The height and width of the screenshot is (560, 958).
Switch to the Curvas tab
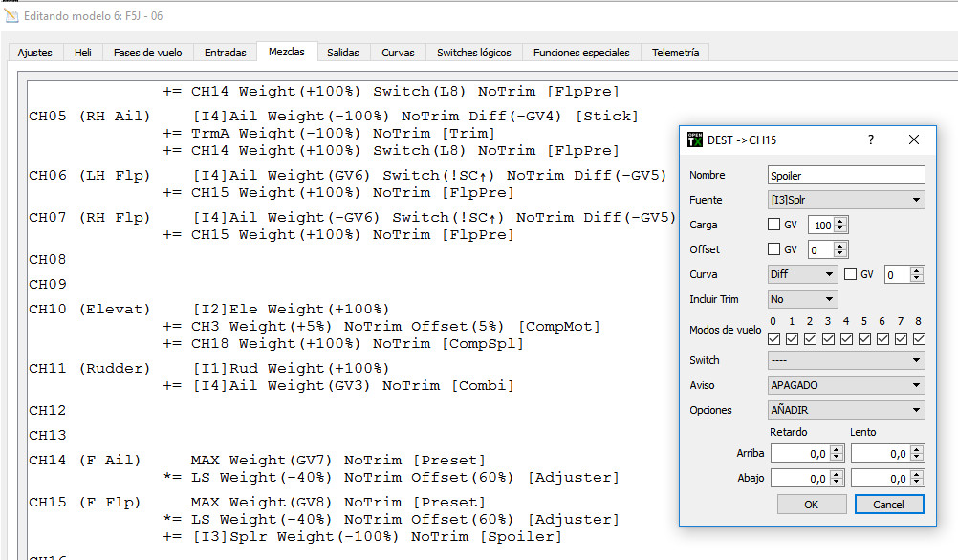(398, 53)
